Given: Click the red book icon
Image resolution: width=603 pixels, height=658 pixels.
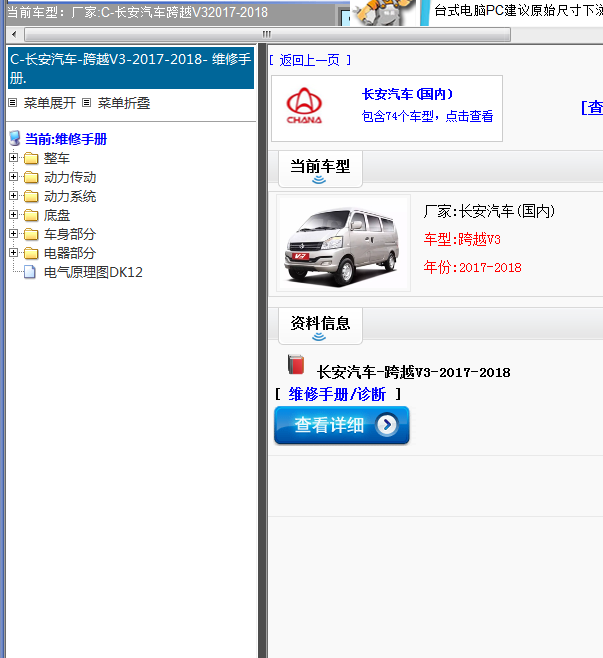Looking at the screenshot, I should point(296,364).
